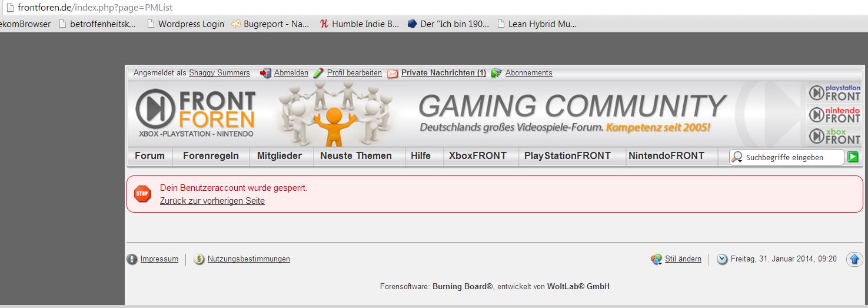868x308 pixels.
Task: Click the green search submit arrow button
Action: click(x=853, y=157)
